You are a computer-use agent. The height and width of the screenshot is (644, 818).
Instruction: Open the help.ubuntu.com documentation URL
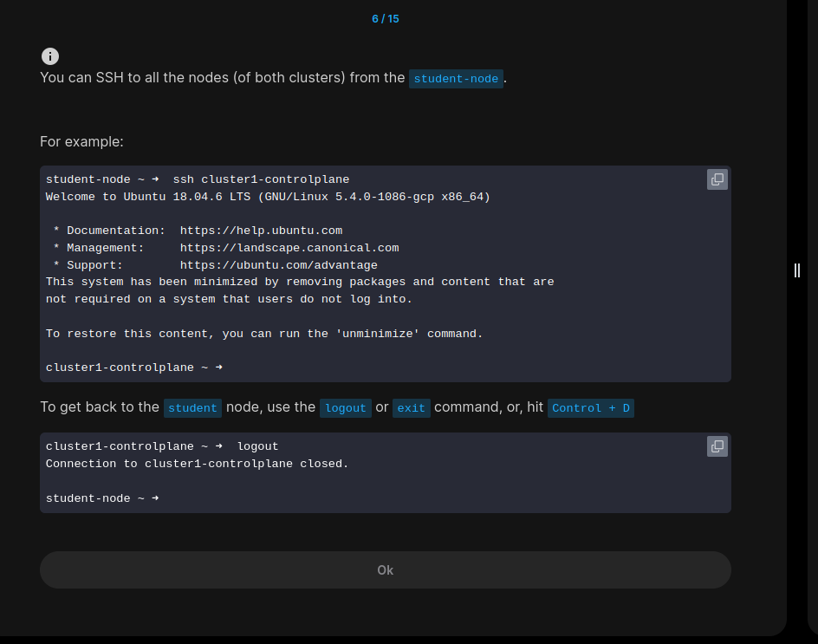click(x=261, y=231)
